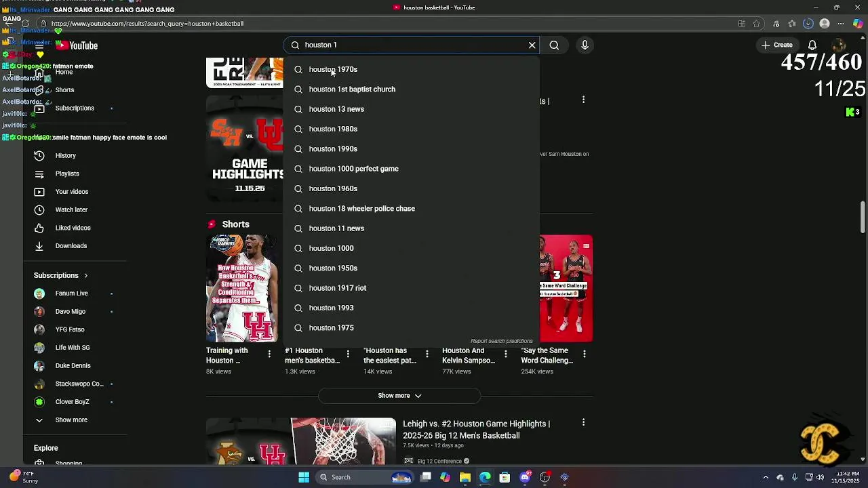Bookmark page with star icon

(x=756, y=24)
